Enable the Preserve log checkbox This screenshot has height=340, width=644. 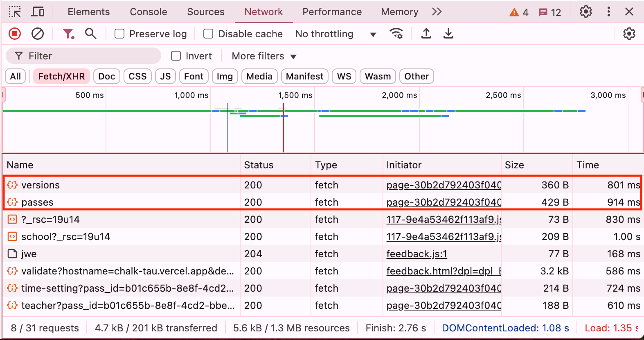click(119, 34)
